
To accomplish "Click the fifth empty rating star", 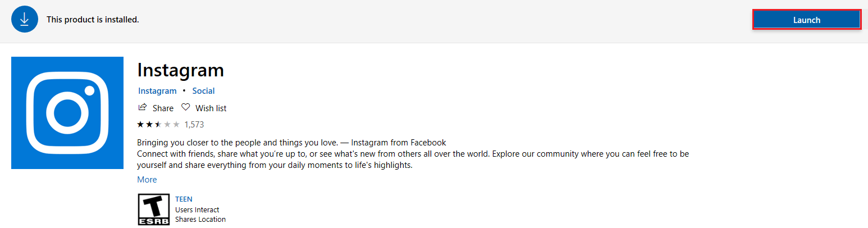I will click(x=176, y=124).
